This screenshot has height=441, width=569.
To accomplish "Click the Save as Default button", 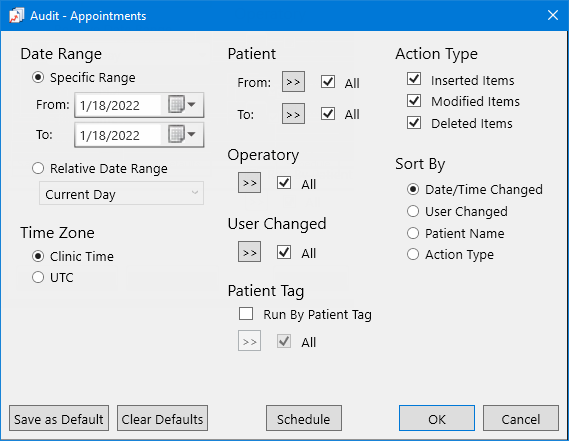I will [59, 418].
